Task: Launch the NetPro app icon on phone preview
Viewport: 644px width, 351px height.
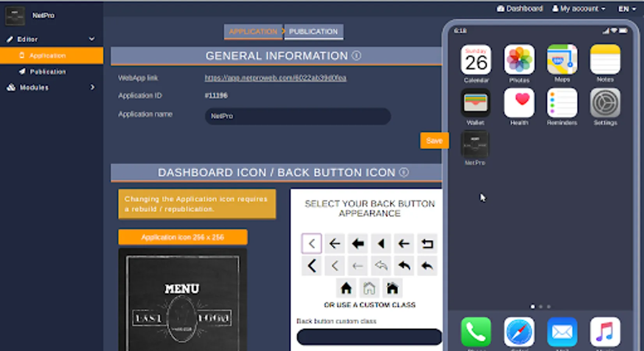Action: point(475,144)
